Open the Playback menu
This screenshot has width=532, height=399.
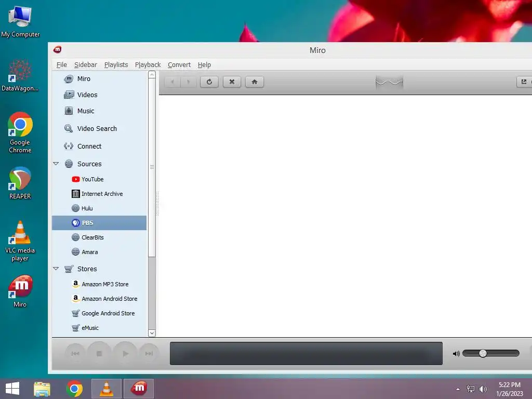148,65
